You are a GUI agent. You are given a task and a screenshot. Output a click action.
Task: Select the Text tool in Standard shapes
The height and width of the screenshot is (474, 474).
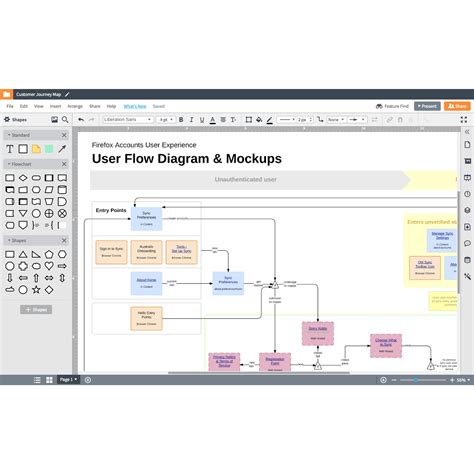pyautogui.click(x=10, y=149)
